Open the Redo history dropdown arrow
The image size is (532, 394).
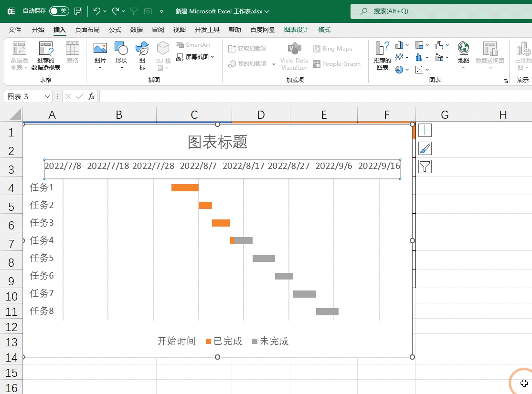tap(124, 11)
